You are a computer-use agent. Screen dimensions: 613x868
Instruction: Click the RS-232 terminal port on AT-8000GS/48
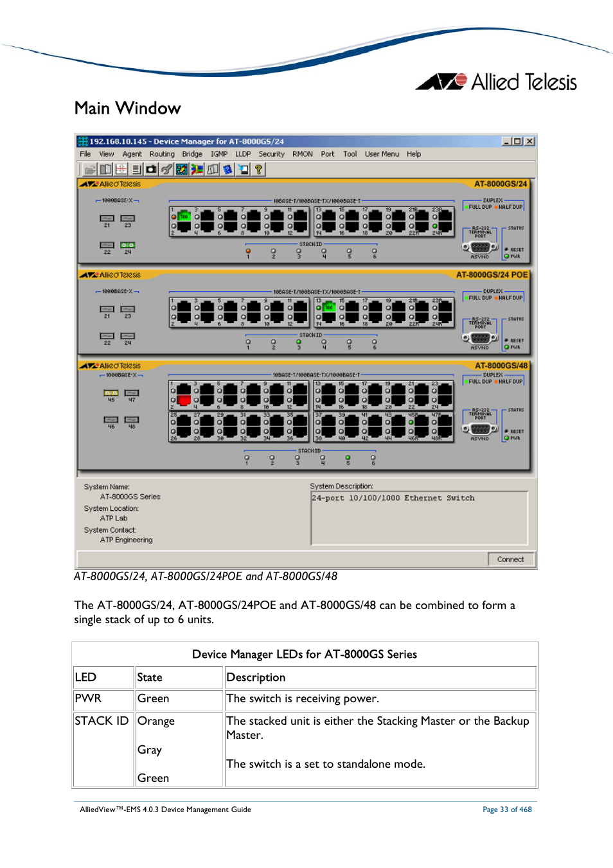[480, 429]
